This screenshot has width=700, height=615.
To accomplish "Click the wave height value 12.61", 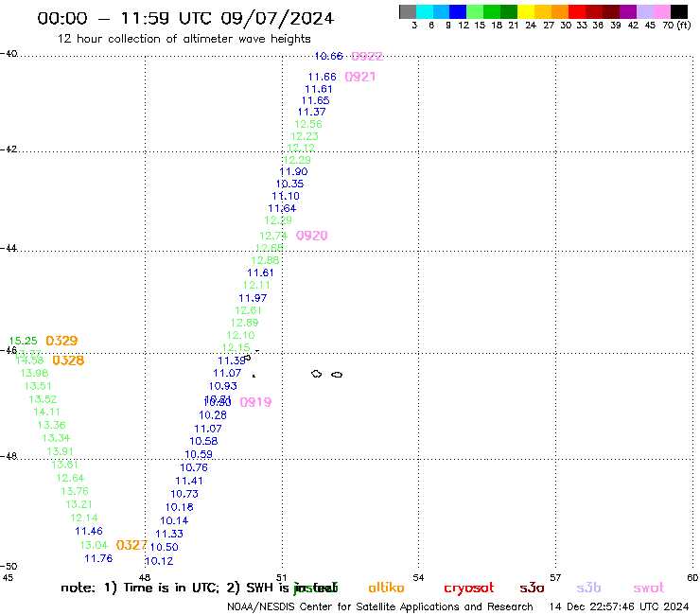I will 248,310.
